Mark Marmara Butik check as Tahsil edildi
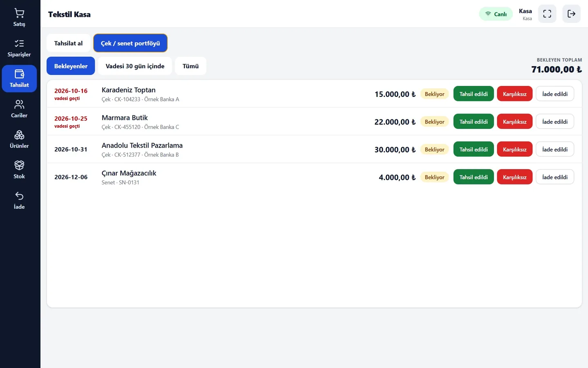Image resolution: width=588 pixels, height=368 pixels. pyautogui.click(x=474, y=122)
